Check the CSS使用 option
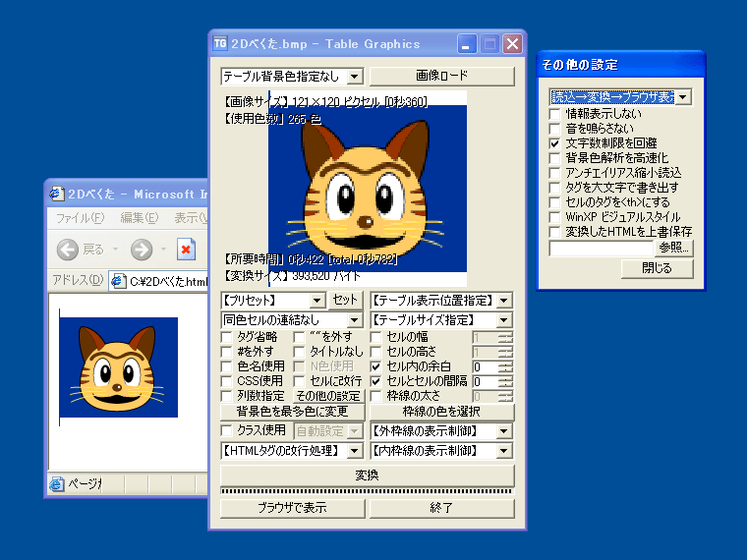Screen dimensions: 747x560 coord(227,381)
